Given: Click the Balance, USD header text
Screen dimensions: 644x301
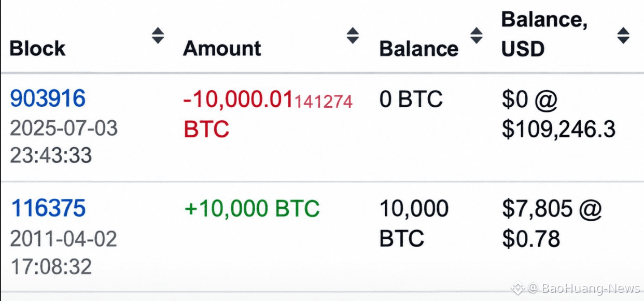Looking at the screenshot, I should 544,34.
